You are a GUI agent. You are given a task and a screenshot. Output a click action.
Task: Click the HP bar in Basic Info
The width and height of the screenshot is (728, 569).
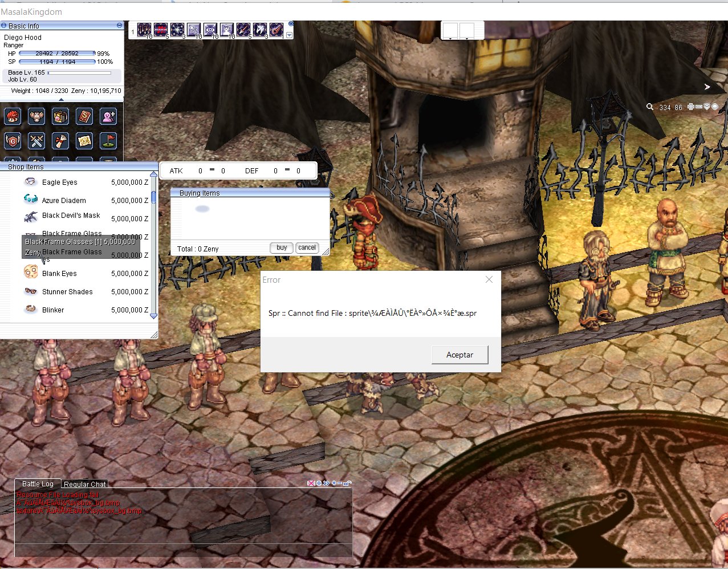[58, 54]
